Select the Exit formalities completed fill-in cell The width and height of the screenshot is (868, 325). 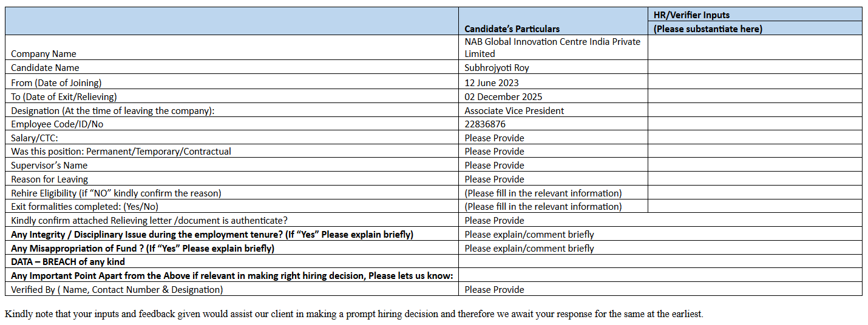pyautogui.click(x=543, y=206)
